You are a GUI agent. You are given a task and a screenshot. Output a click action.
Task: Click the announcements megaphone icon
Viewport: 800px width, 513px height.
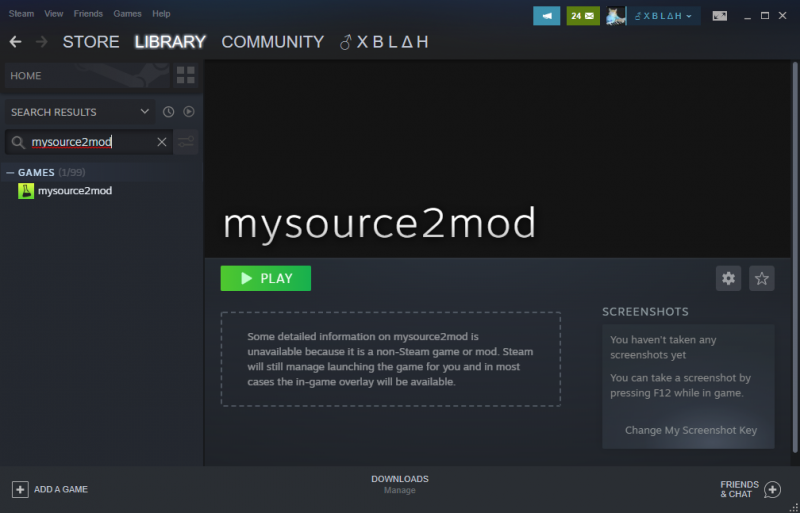[x=546, y=16]
